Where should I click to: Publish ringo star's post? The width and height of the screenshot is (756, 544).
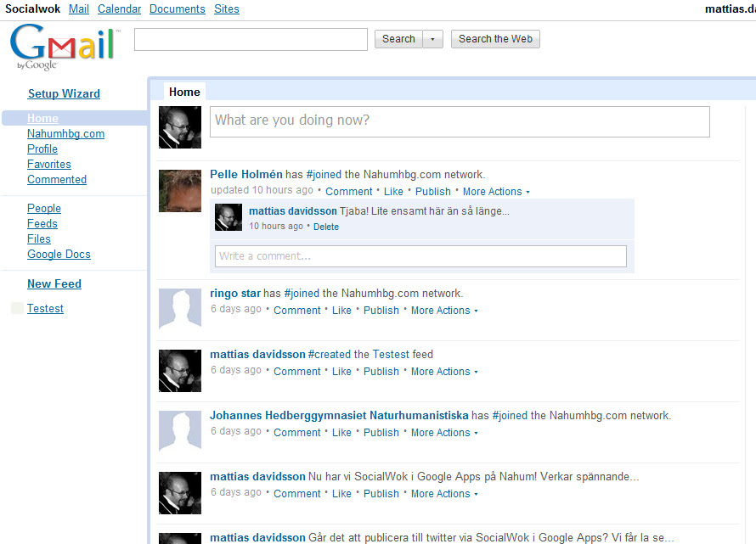coord(381,311)
